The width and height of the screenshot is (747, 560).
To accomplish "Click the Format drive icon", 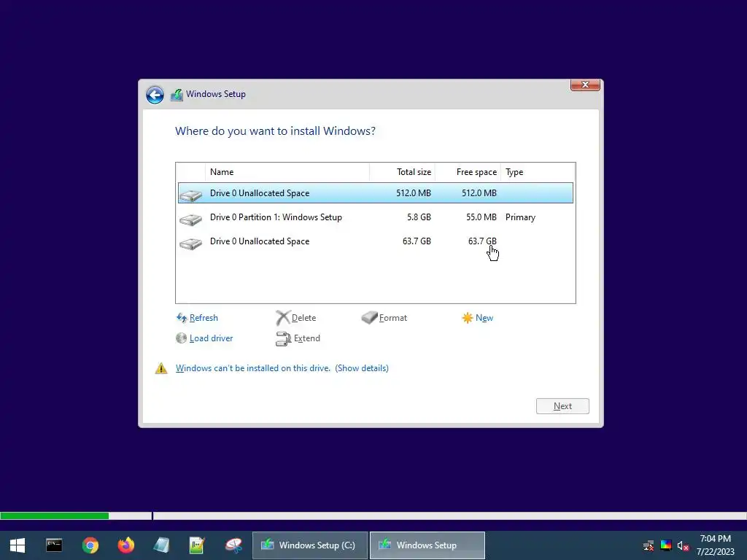I will tap(369, 317).
